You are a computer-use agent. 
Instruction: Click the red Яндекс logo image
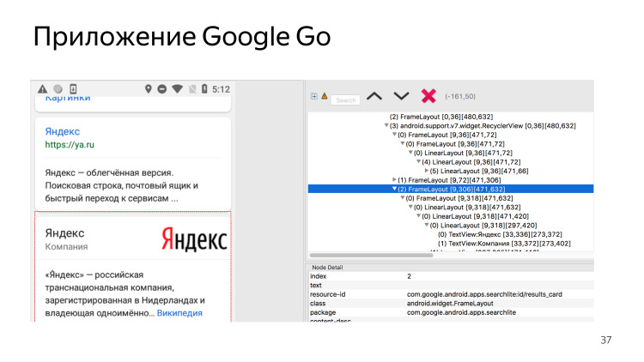194,239
